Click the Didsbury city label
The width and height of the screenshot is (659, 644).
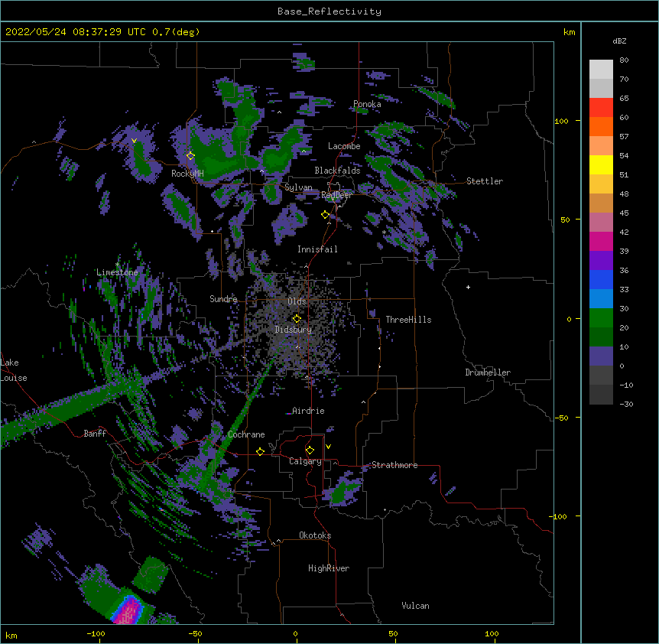click(x=293, y=330)
